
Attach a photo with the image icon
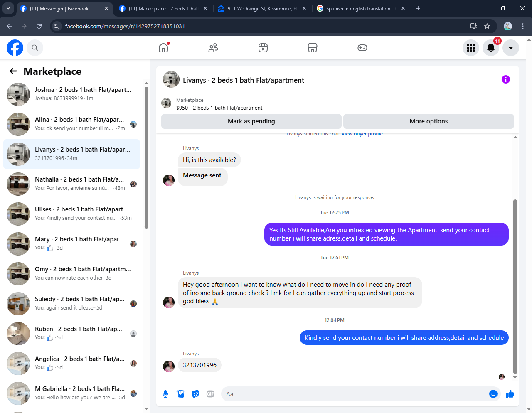pyautogui.click(x=180, y=394)
